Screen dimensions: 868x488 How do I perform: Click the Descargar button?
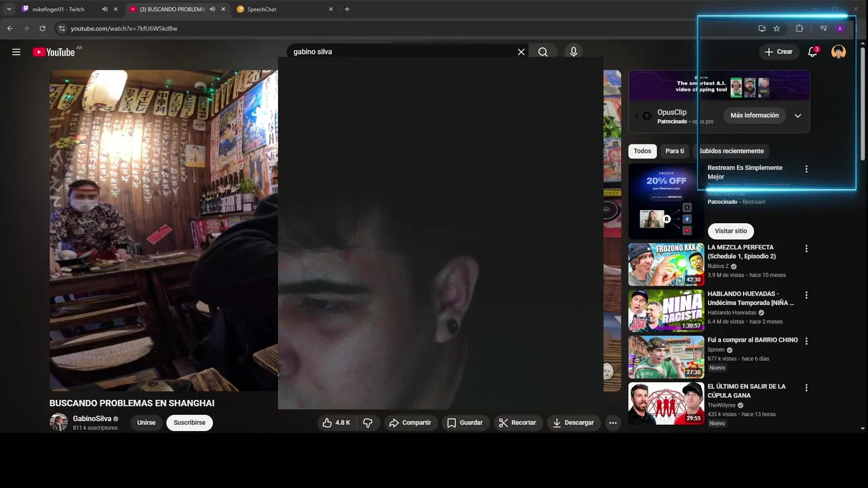point(574,422)
